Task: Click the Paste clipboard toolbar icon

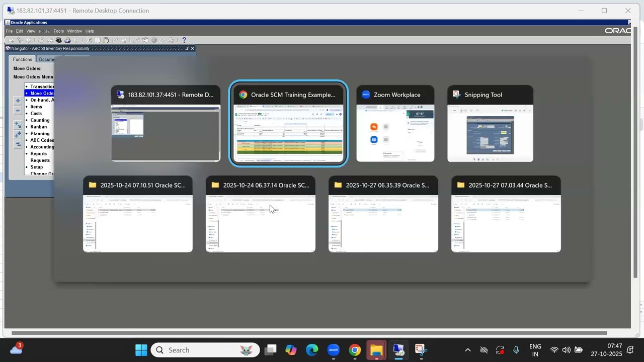Action: (106, 40)
